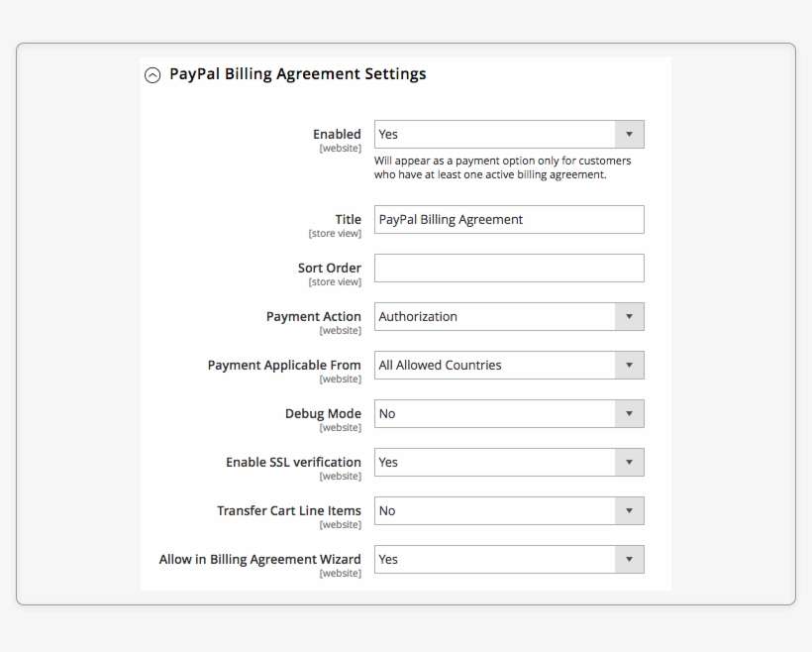Click the Payment Applicable From dropdown arrow
Image resolution: width=812 pixels, height=652 pixels.
click(x=629, y=366)
